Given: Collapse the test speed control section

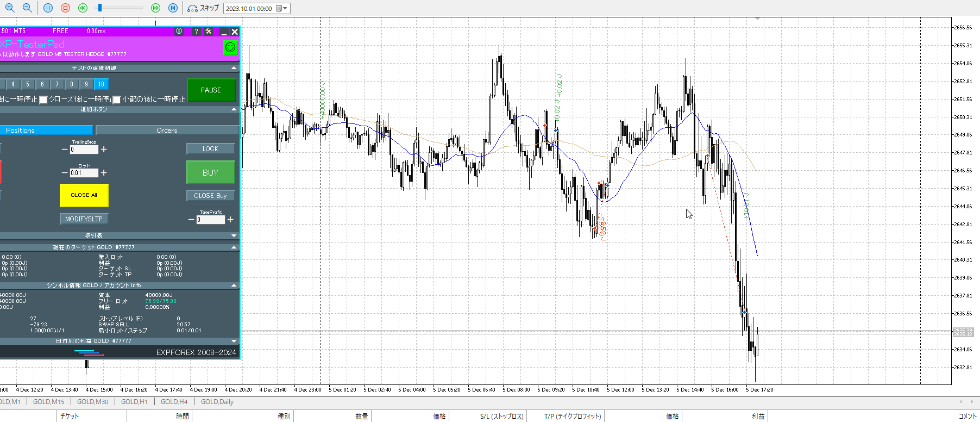Looking at the screenshot, I should click(x=234, y=68).
